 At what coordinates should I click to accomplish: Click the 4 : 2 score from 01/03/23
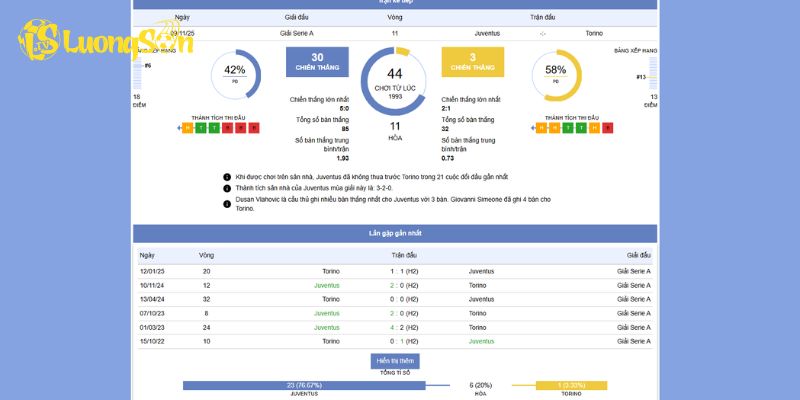click(395, 327)
